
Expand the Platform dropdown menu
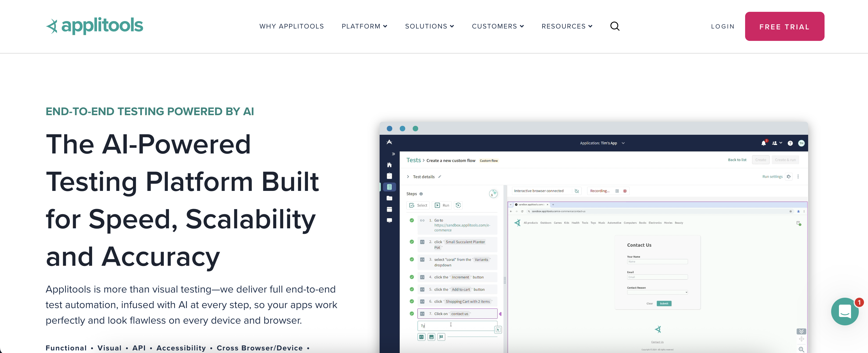click(364, 26)
